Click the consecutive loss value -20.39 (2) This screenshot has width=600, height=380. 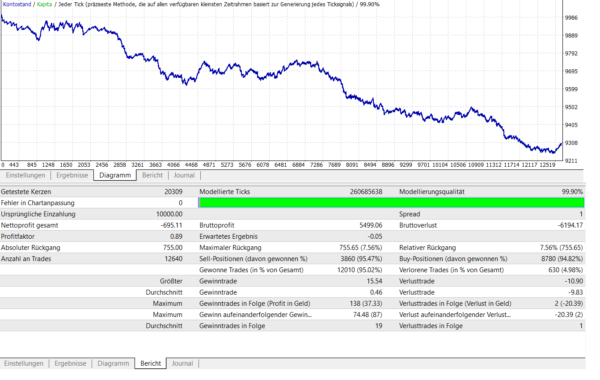569,315
